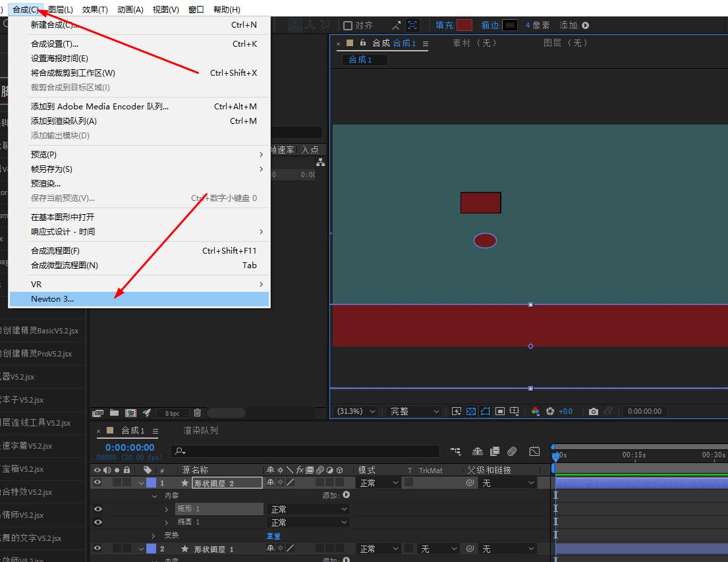Open the timeline panel menu for 合成1
Image resolution: width=728 pixels, height=562 pixels.
[155, 431]
